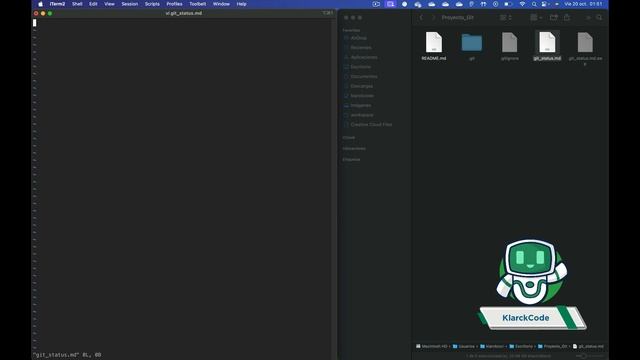The width and height of the screenshot is (640, 360).
Task: Click git_status.md in Finder path bar
Action: [588, 346]
